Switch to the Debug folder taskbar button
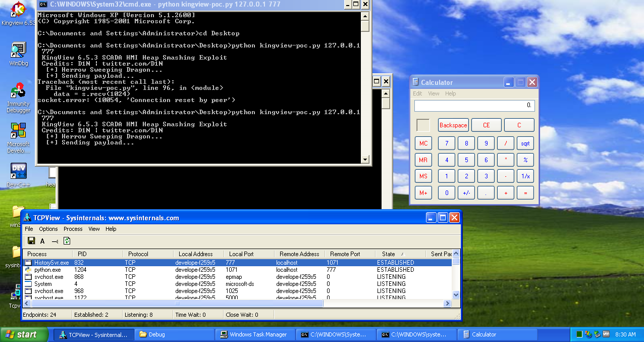 tap(174, 334)
